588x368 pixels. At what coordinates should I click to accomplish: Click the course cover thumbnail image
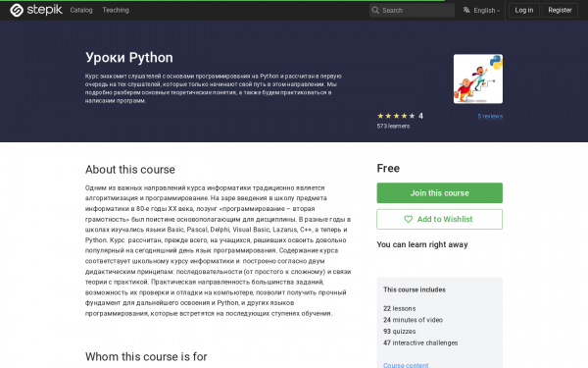pos(478,79)
